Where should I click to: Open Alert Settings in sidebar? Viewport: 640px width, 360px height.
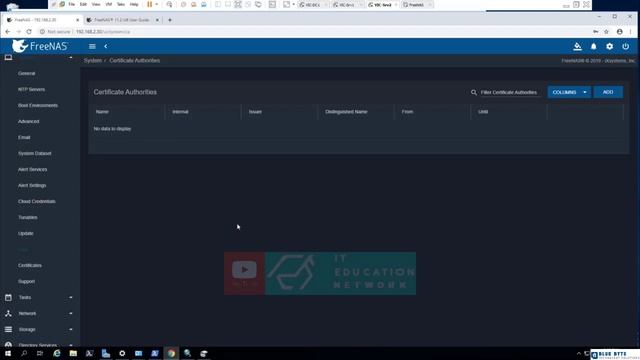tap(32, 185)
